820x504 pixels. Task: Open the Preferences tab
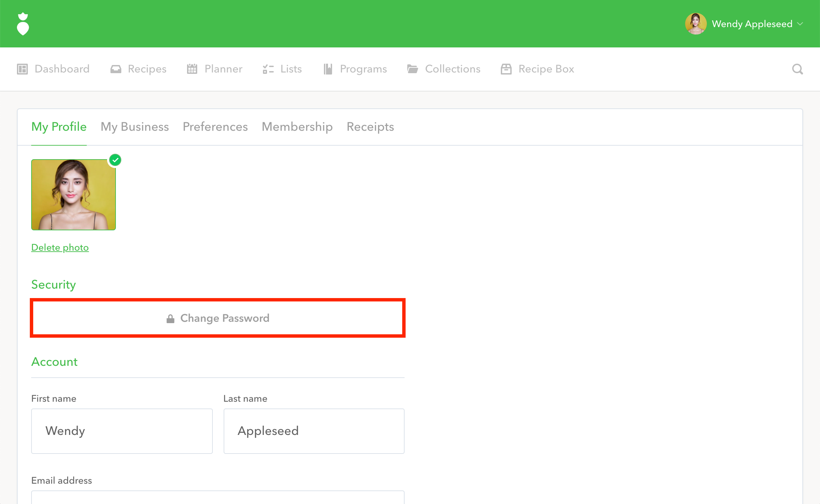215,127
